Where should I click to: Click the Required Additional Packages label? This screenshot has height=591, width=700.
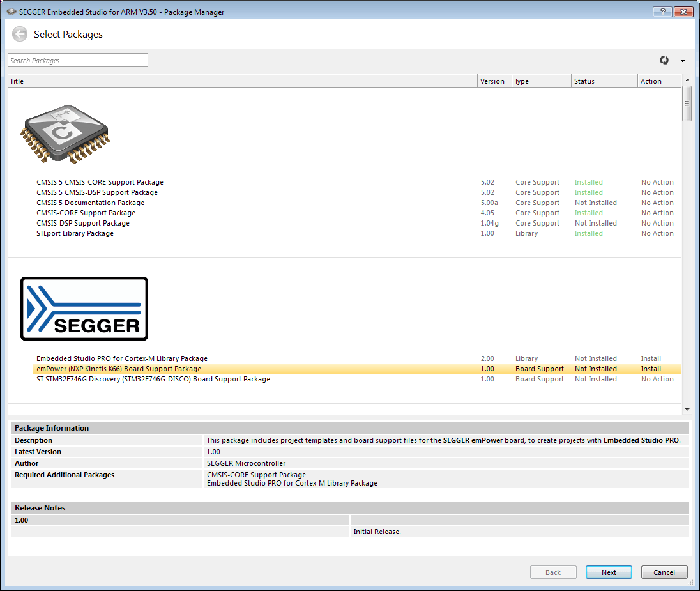pyautogui.click(x=65, y=475)
